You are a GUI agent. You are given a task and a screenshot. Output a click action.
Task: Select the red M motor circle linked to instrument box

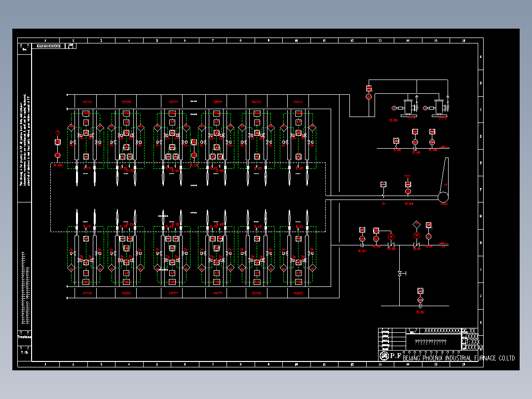391,237
